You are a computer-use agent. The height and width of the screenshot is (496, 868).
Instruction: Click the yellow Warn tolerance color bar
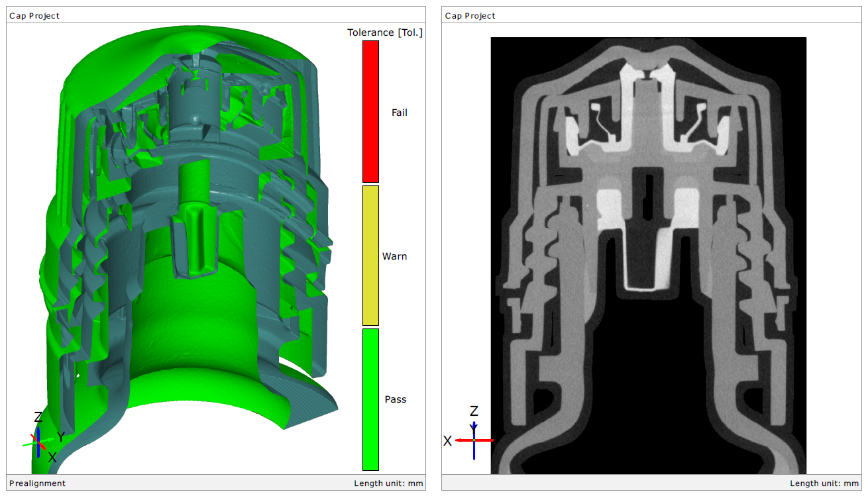(370, 255)
